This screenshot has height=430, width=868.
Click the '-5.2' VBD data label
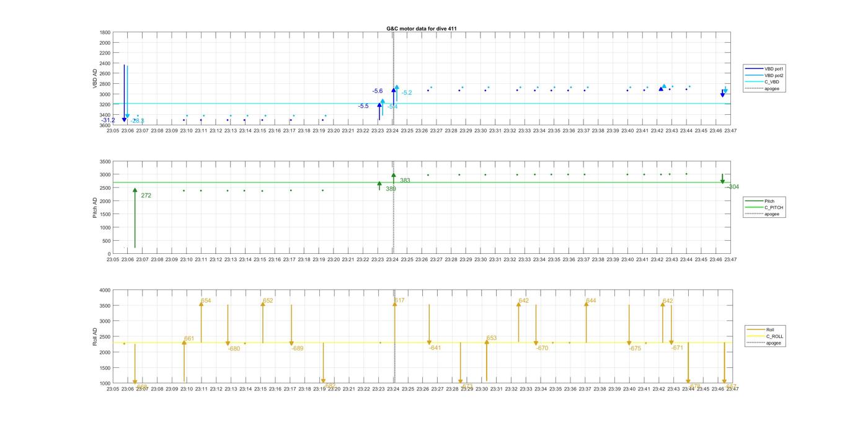click(x=407, y=92)
